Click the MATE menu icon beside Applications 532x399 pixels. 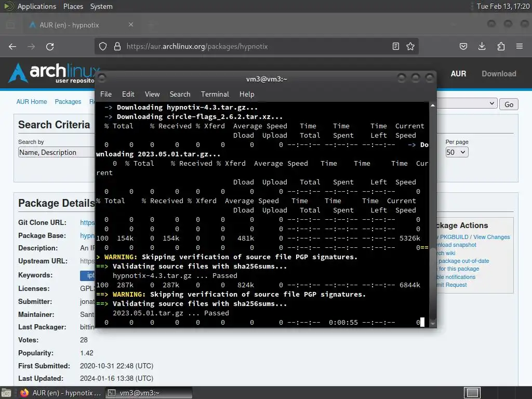[8, 6]
